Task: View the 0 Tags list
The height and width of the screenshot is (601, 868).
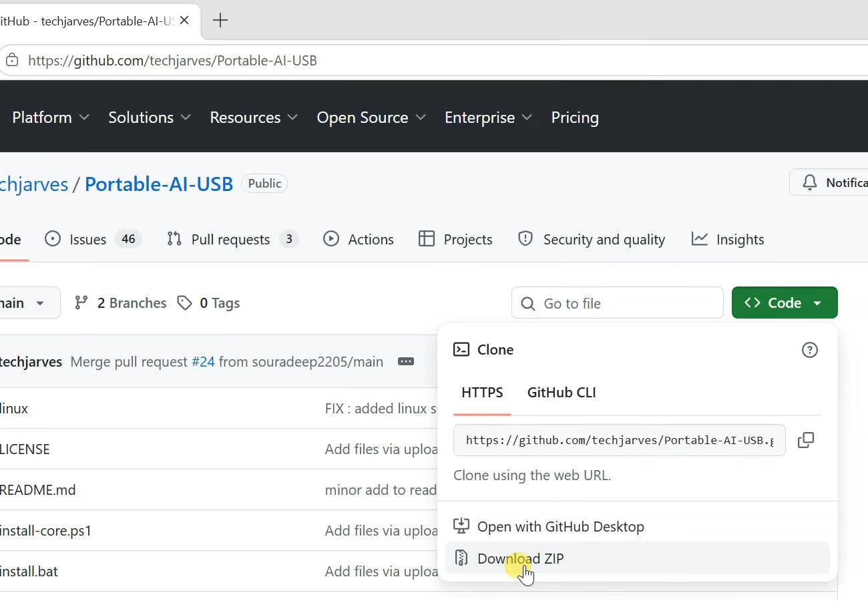Action: [208, 303]
